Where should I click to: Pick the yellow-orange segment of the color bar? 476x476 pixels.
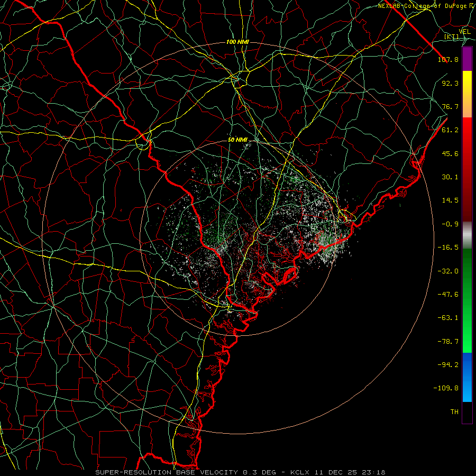467,94
